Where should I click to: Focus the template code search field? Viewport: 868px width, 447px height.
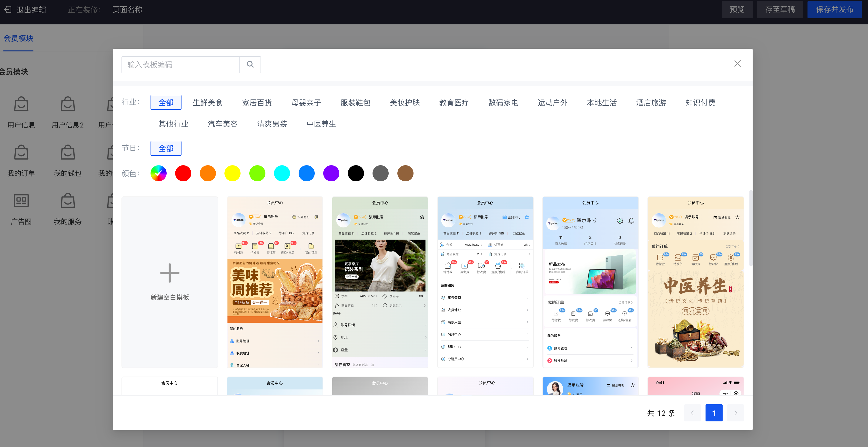[180, 65]
